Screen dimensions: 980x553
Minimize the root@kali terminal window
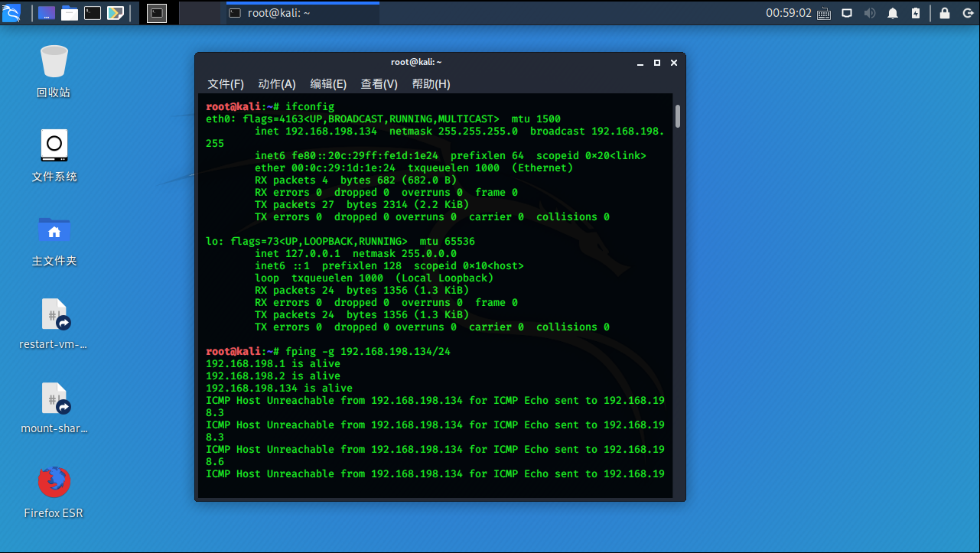click(x=640, y=63)
